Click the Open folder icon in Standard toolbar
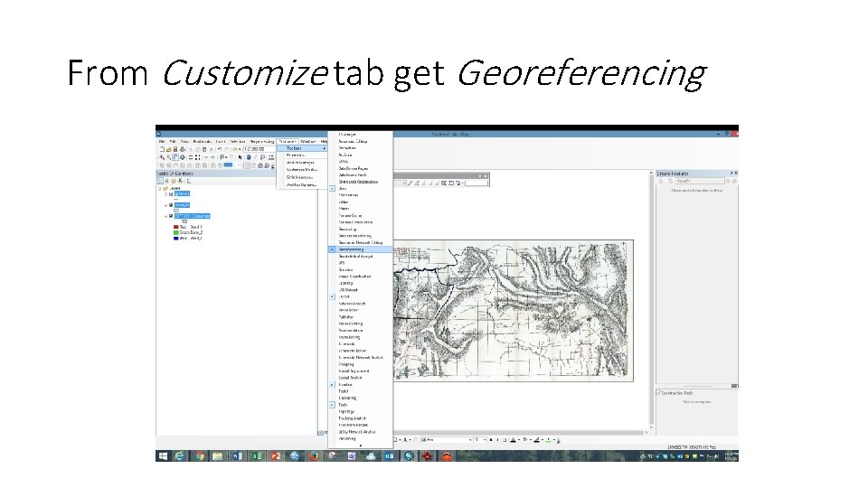 tap(169, 149)
